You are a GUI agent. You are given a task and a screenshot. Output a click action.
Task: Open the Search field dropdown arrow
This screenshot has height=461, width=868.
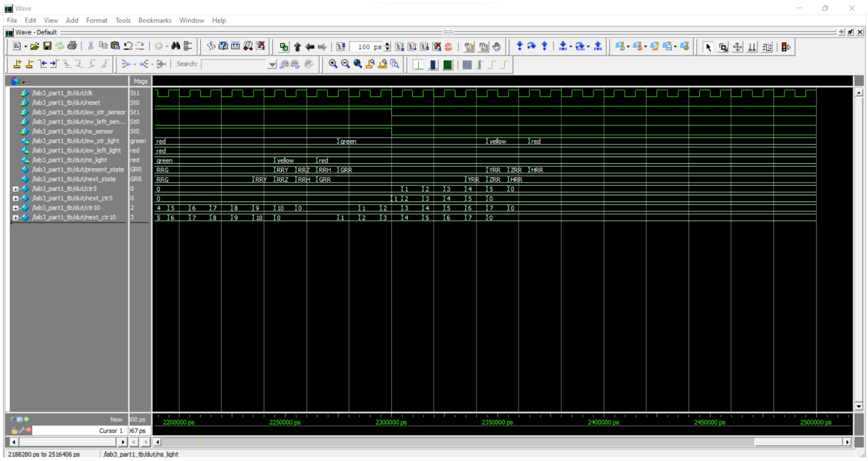click(x=272, y=65)
